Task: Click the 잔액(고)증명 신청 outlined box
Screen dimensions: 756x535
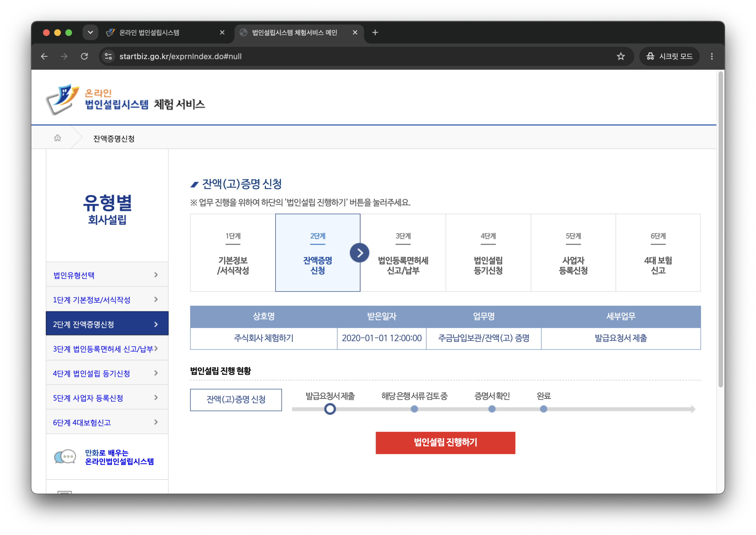Action: click(x=236, y=399)
